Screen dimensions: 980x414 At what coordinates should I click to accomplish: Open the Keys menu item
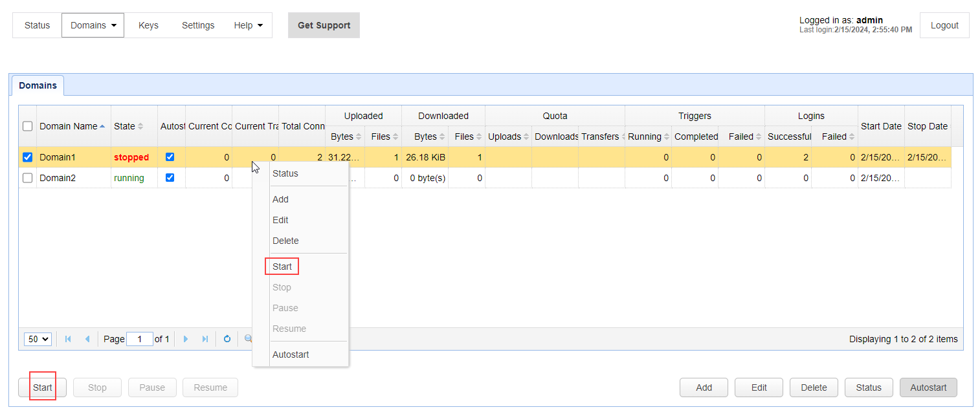tap(148, 25)
